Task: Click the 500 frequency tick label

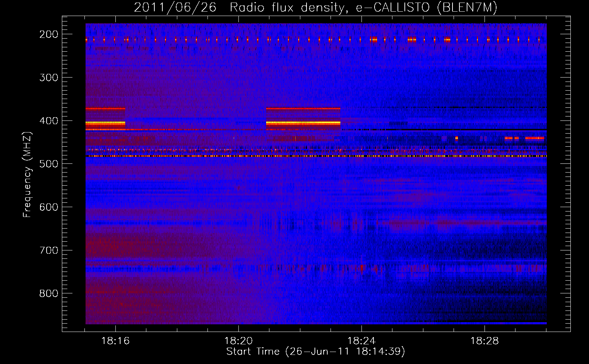Action: (x=49, y=164)
